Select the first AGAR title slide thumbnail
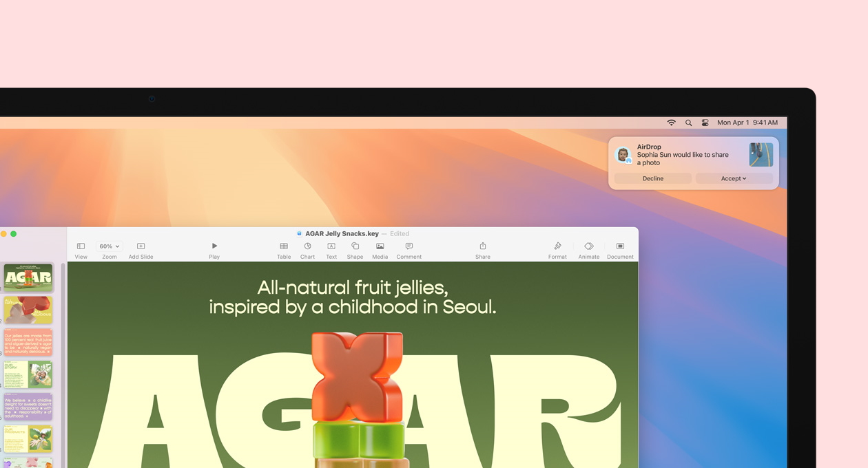Screen dimensions: 868x468 pyautogui.click(x=28, y=277)
